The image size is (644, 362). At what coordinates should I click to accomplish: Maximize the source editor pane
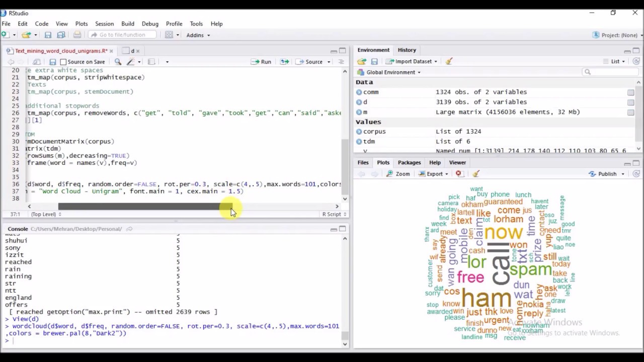(343, 51)
